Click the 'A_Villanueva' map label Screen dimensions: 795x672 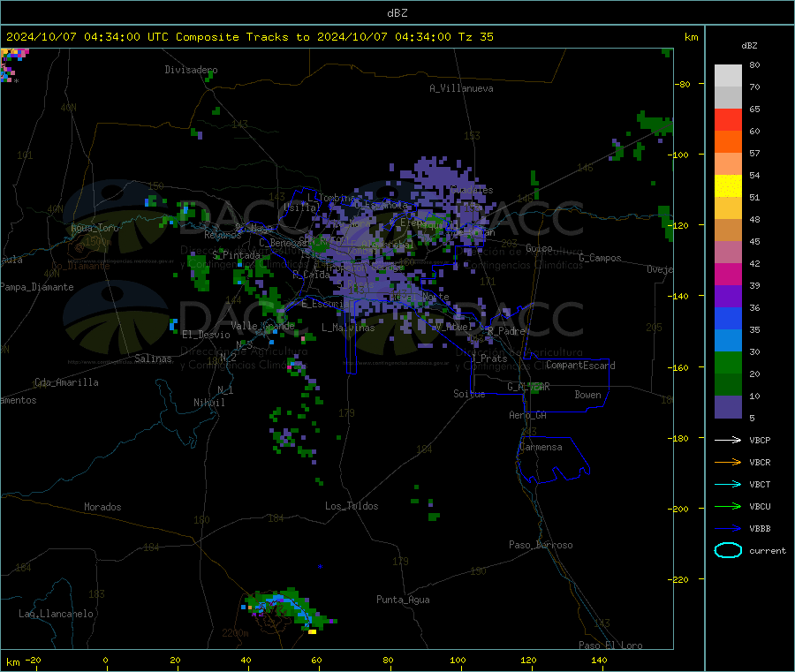461,88
